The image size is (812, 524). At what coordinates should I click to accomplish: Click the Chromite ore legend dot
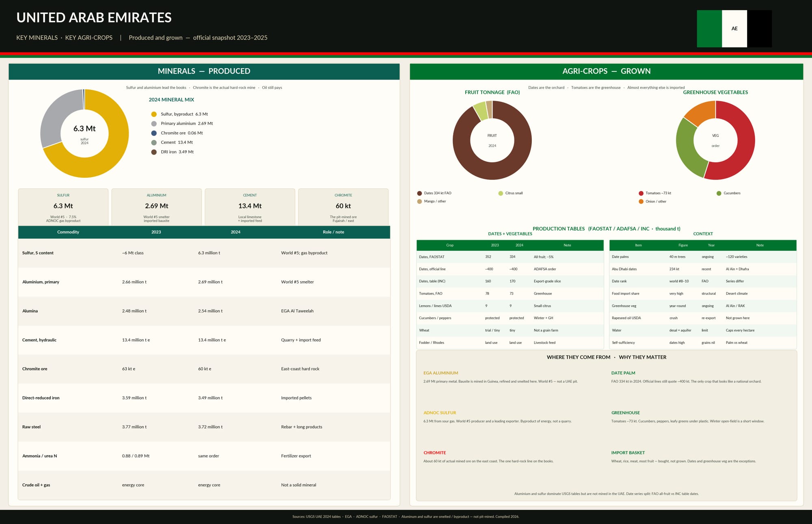click(x=154, y=133)
